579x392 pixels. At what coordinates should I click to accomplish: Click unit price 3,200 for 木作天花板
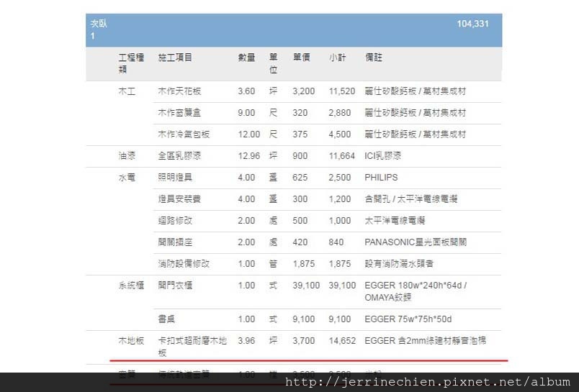coord(303,91)
